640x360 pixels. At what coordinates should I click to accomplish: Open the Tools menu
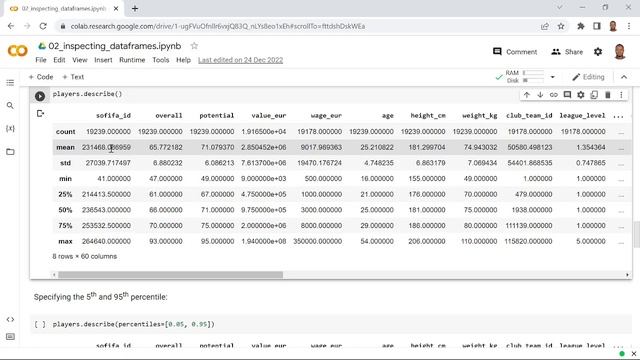click(x=160, y=60)
